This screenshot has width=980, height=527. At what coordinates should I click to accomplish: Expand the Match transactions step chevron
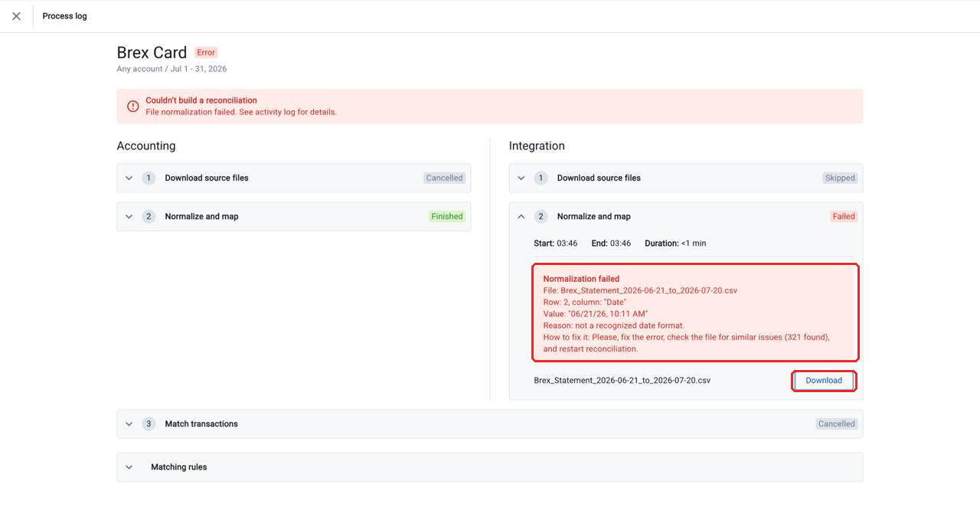coord(129,424)
